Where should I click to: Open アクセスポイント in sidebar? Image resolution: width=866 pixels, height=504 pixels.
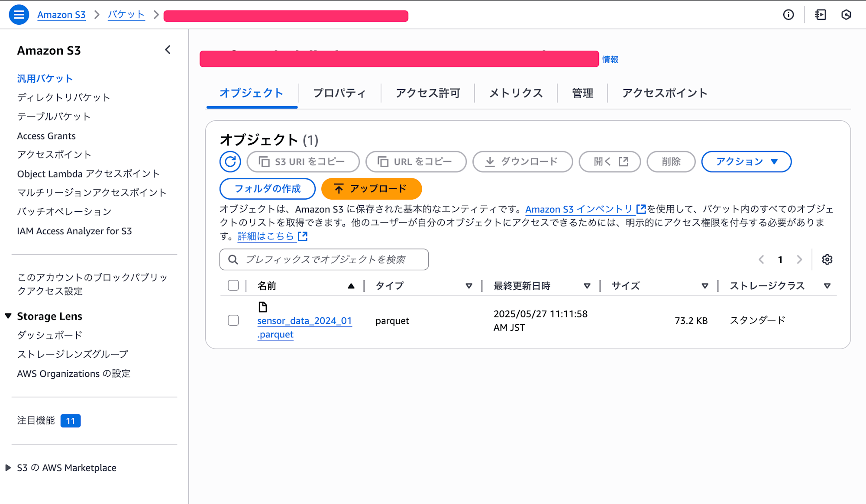point(54,155)
